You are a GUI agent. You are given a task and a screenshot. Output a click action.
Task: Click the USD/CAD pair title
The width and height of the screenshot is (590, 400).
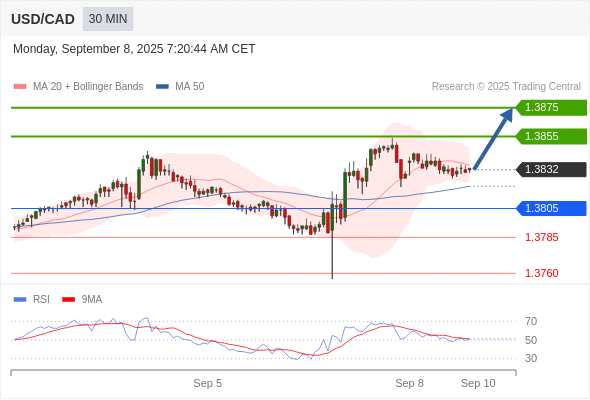click(x=43, y=19)
